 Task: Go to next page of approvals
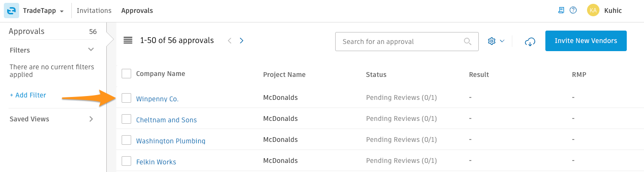[x=241, y=41]
